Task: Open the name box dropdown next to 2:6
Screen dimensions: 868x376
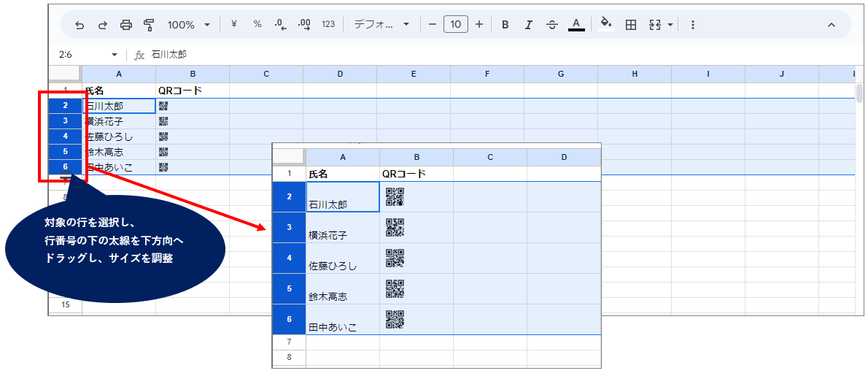Action: click(115, 54)
